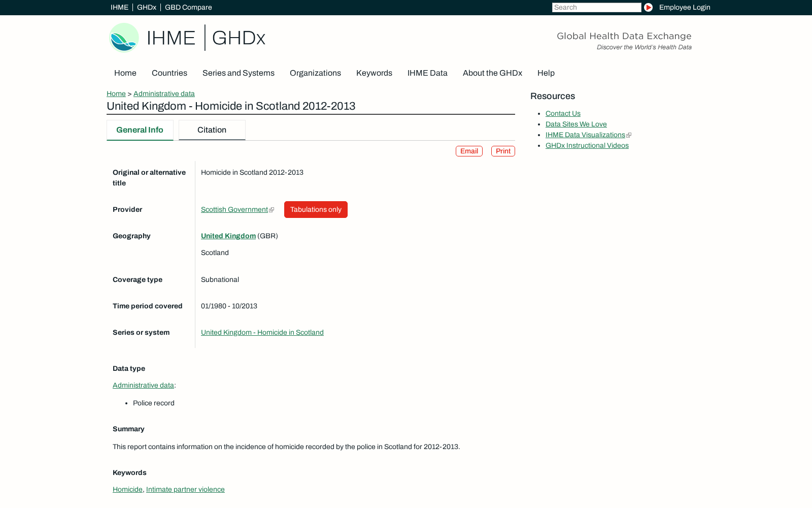Screen dimensions: 812x508
Task: Click the Tabulations only red badge
Action: click(316, 209)
